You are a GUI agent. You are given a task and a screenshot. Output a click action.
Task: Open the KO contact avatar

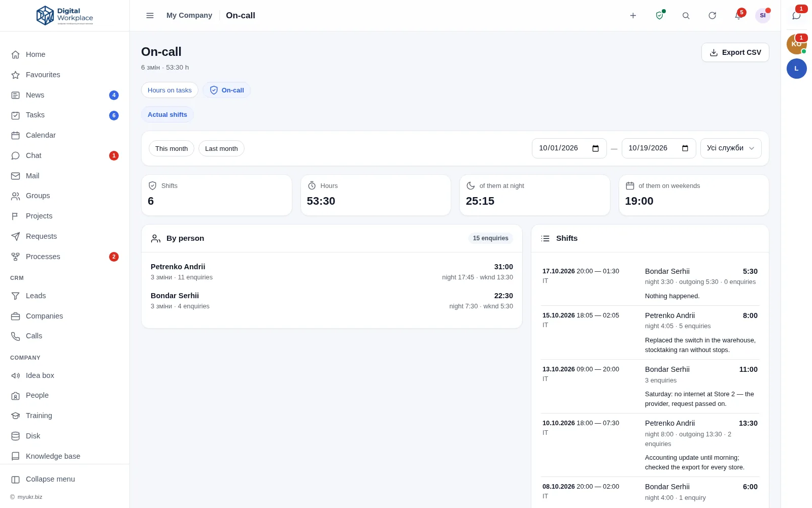click(796, 44)
